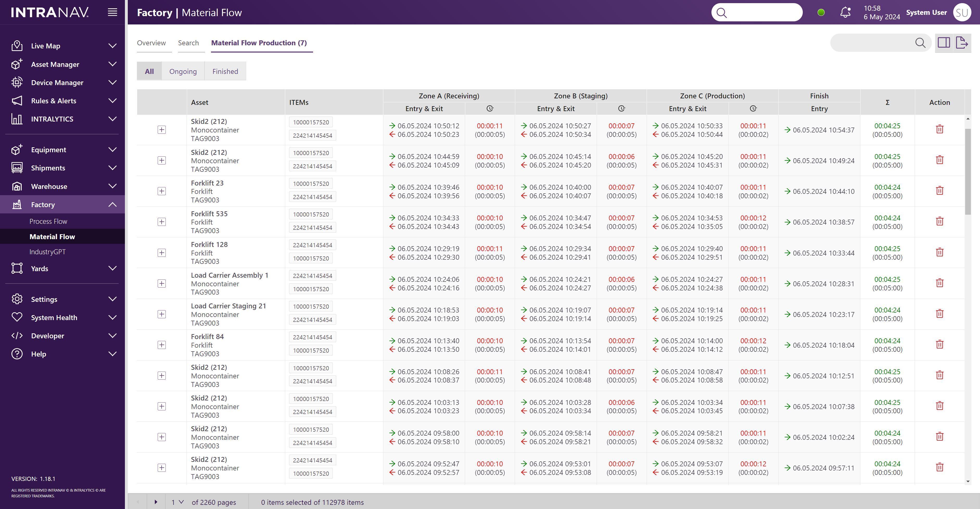Click the Live Map sidebar icon

click(x=17, y=46)
